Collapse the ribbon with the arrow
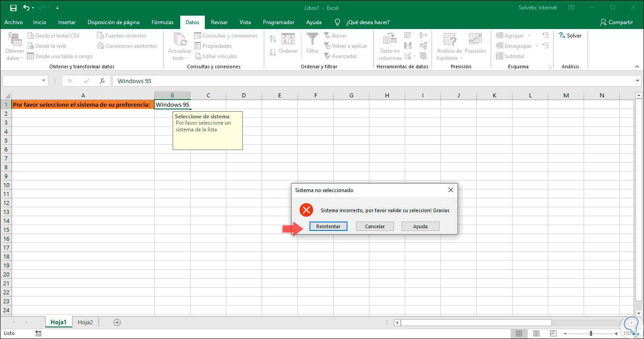This screenshot has height=339, width=644. 637,67
